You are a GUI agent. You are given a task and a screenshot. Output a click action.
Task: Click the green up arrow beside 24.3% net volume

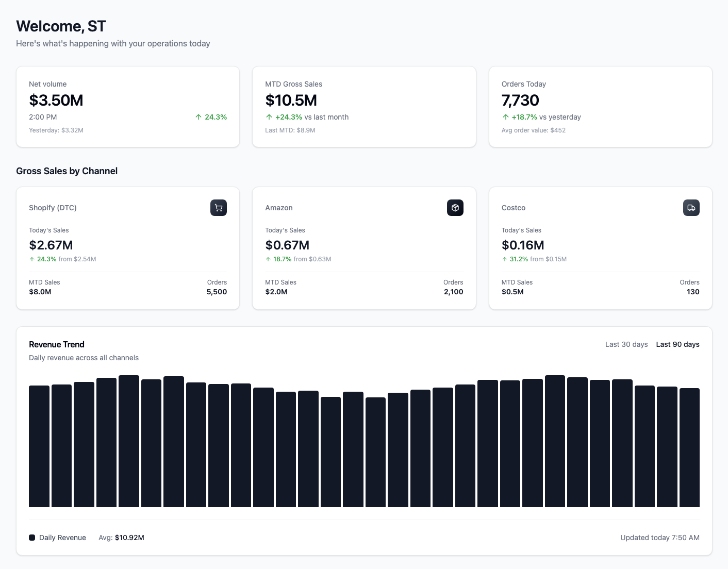point(197,117)
